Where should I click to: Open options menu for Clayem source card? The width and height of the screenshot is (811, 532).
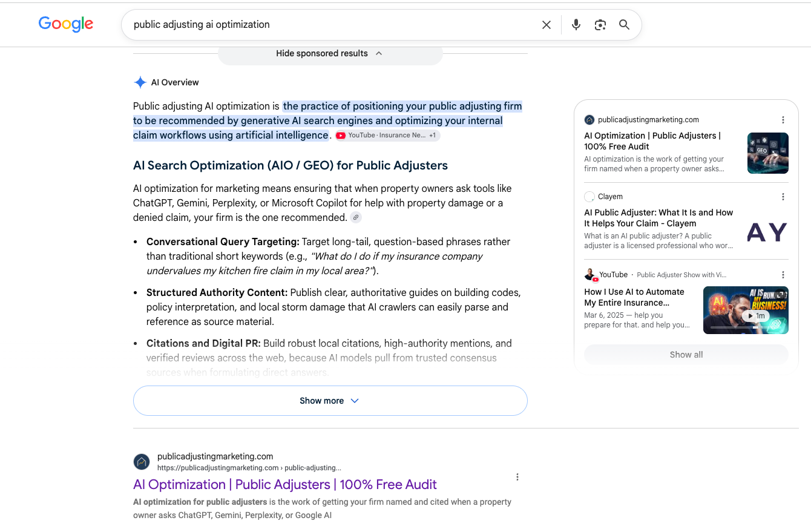tap(783, 197)
